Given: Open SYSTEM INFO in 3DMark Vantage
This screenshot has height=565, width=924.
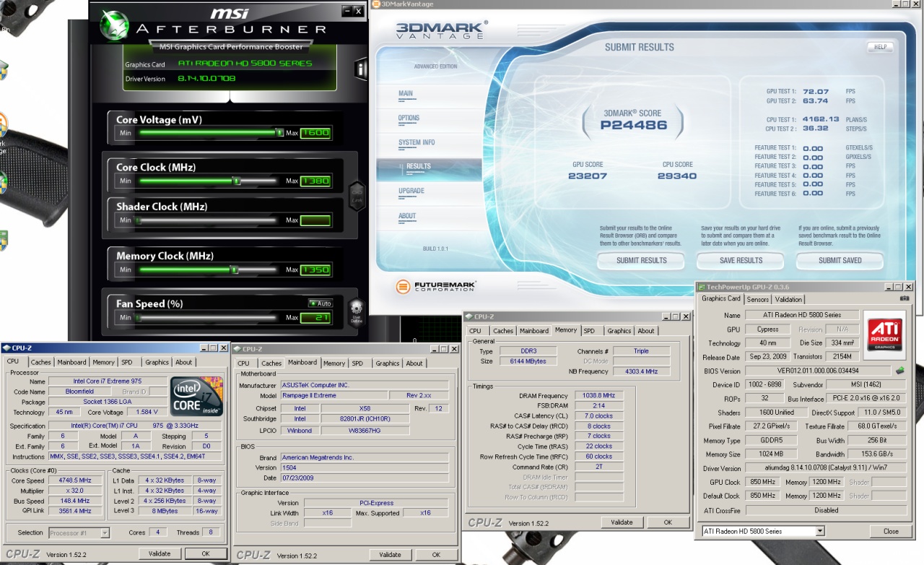Looking at the screenshot, I should 417,142.
